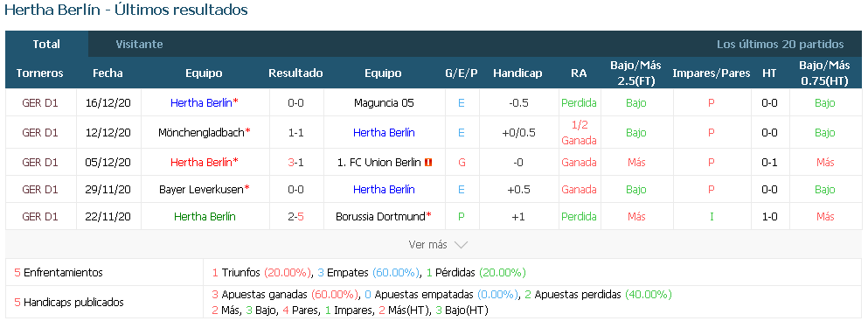Expand more results with the Ver más chevron

tap(461, 244)
